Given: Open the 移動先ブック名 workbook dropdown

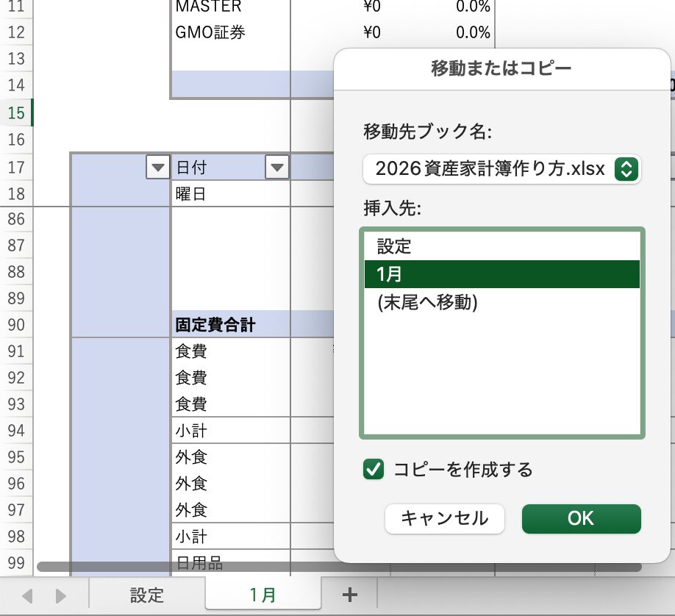Looking at the screenshot, I should tap(625, 169).
